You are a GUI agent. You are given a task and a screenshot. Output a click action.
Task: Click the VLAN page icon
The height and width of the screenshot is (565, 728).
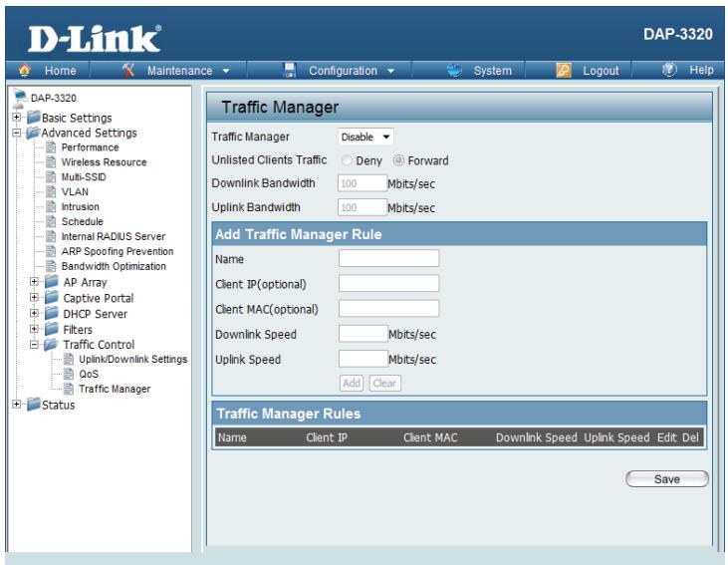51,192
